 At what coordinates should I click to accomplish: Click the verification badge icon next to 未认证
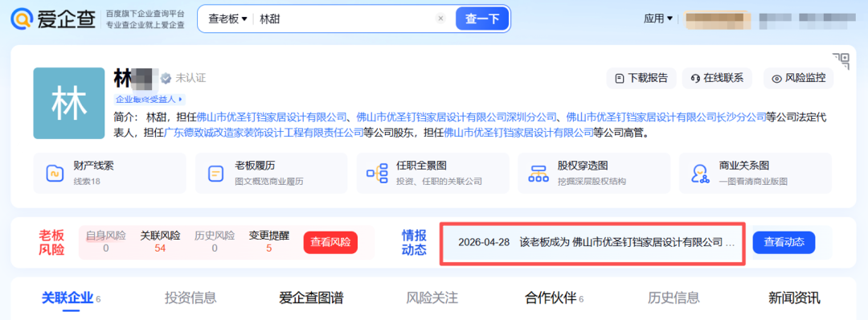166,79
